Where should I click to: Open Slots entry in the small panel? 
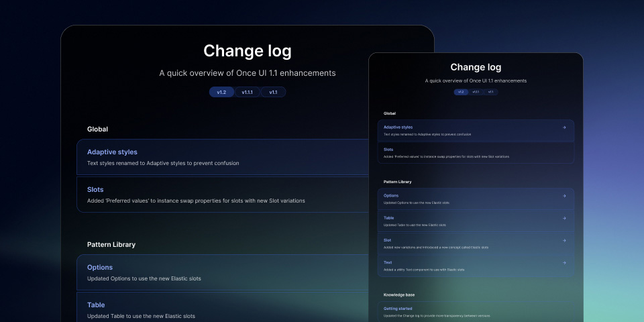(476, 153)
